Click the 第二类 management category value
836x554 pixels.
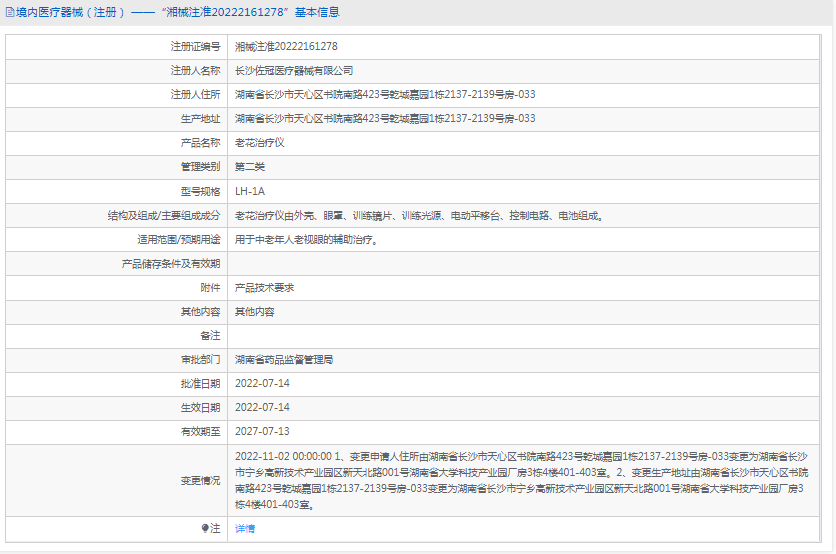tap(250, 166)
